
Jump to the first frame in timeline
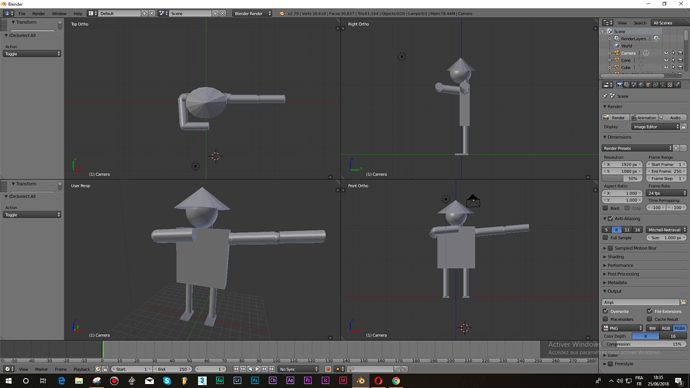point(236,369)
